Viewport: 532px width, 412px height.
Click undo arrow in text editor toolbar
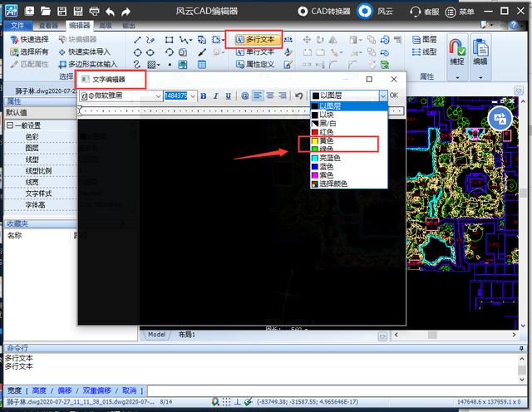click(298, 96)
